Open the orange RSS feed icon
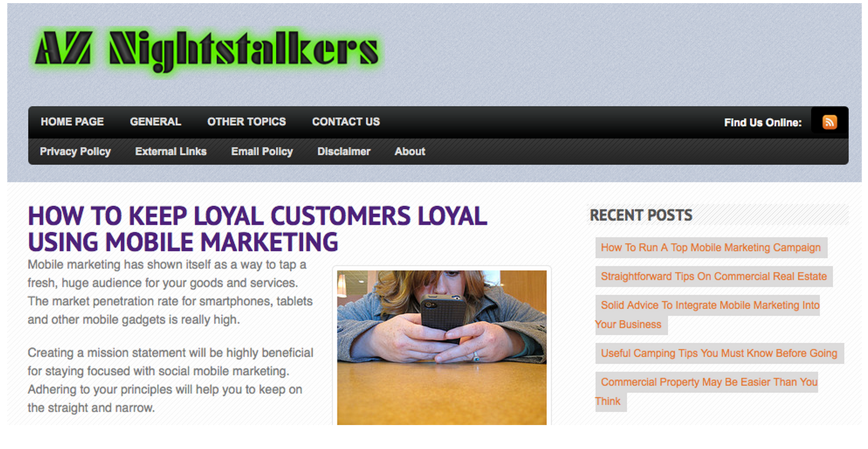868x449 pixels. pyautogui.click(x=829, y=122)
